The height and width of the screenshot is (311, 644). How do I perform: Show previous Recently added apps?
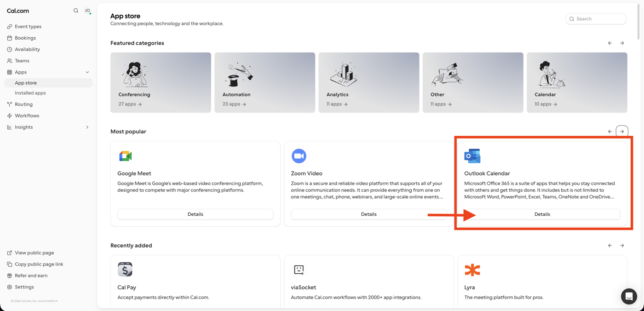pyautogui.click(x=610, y=246)
